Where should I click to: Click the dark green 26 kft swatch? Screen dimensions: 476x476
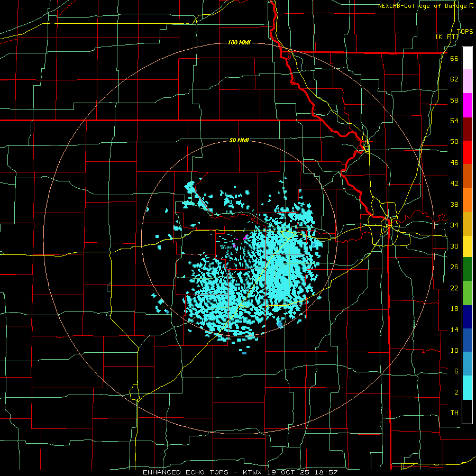[x=467, y=269]
